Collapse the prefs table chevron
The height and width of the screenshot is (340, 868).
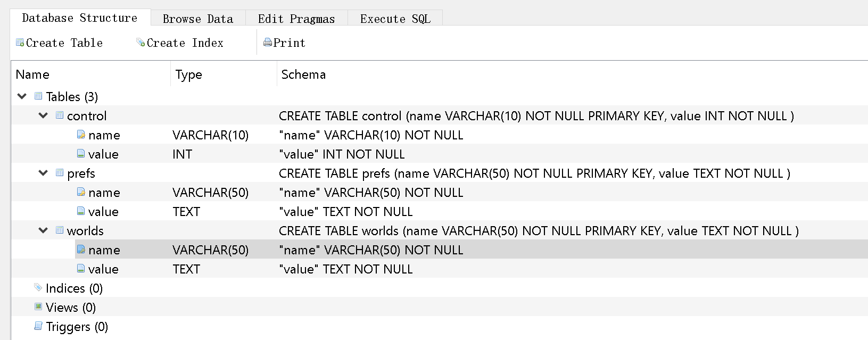(43, 173)
